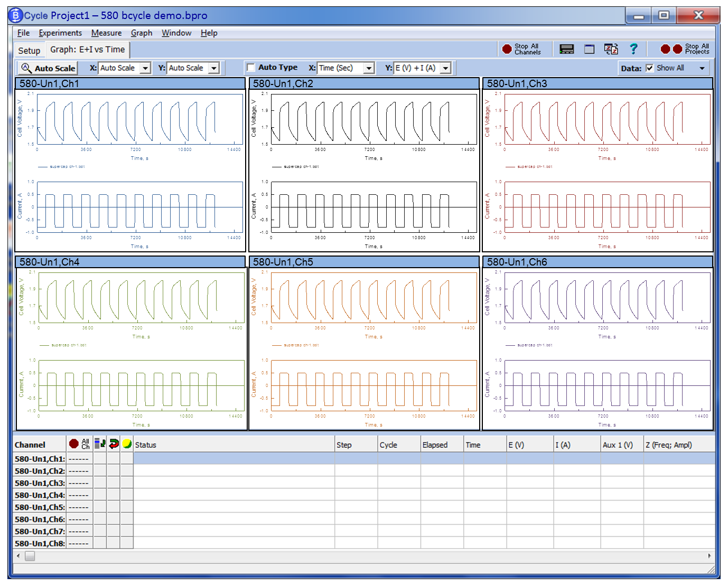This screenshot has width=728, height=586.
Task: Open the Experiments menu
Action: coord(60,33)
